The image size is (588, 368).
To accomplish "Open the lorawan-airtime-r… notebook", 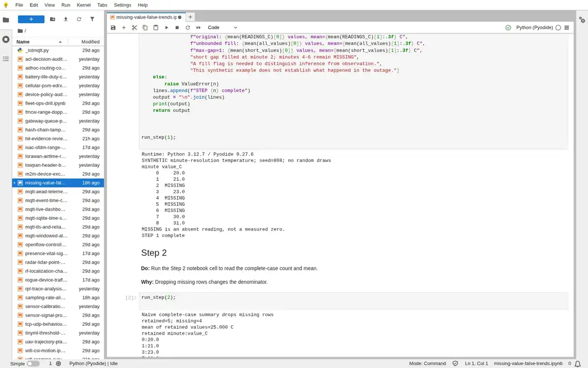I will pyautogui.click(x=58, y=156).
